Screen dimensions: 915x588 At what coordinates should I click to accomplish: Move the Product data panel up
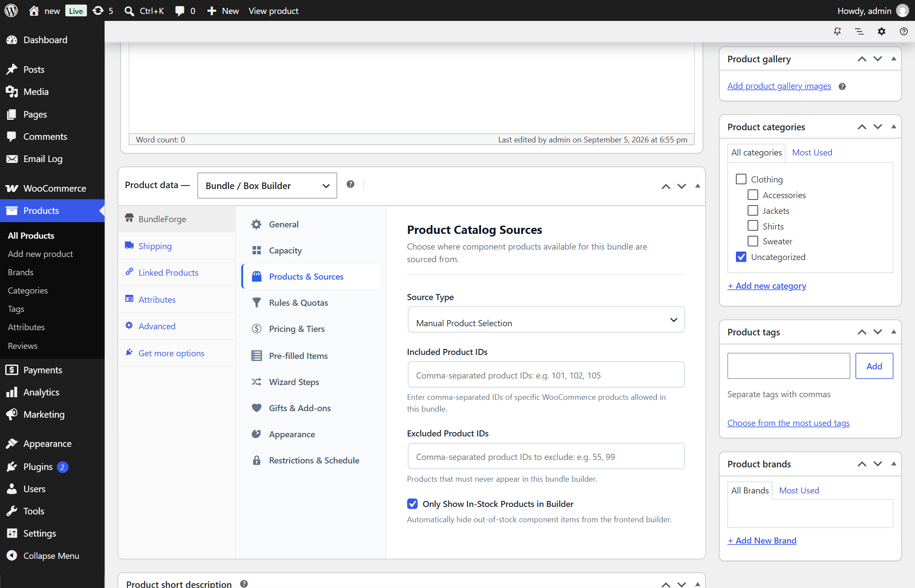666,186
